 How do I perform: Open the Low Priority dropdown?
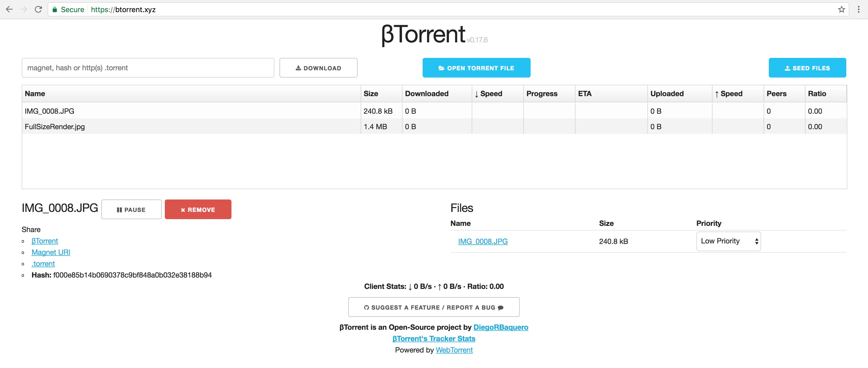coord(729,241)
